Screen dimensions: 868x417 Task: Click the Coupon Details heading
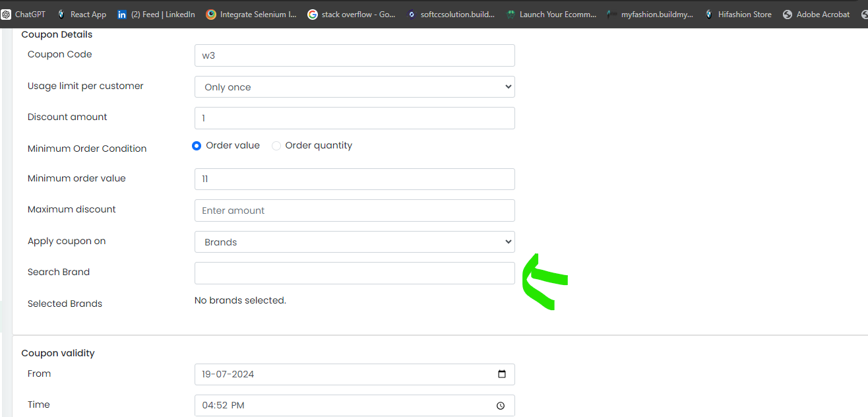[x=57, y=34]
